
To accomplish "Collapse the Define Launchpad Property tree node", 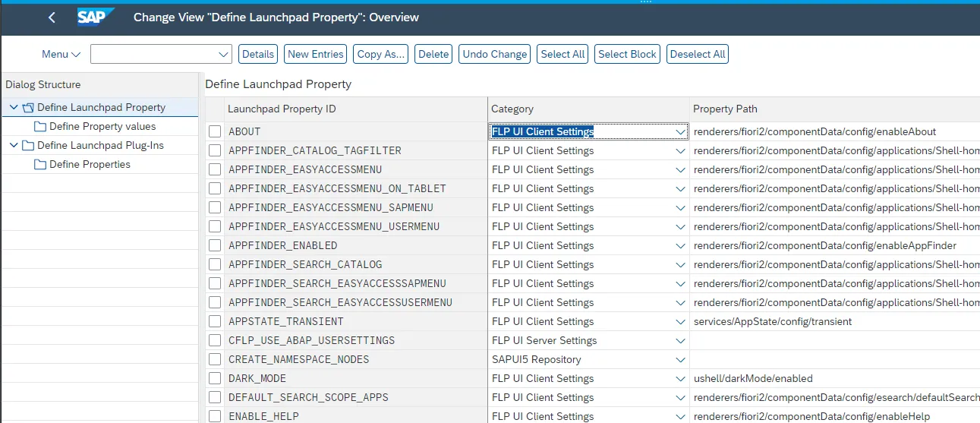I will tap(14, 108).
